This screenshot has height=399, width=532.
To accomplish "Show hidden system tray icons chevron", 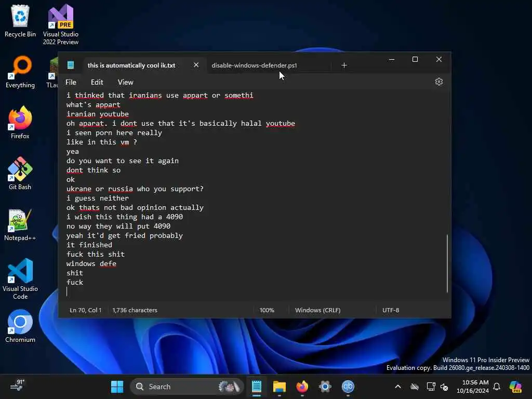I will click(x=398, y=387).
